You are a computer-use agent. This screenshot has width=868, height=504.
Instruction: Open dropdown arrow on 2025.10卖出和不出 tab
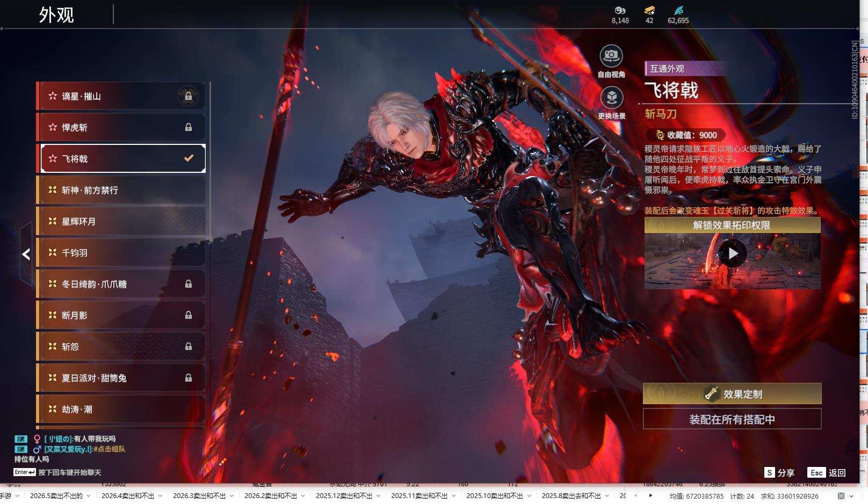[529, 496]
